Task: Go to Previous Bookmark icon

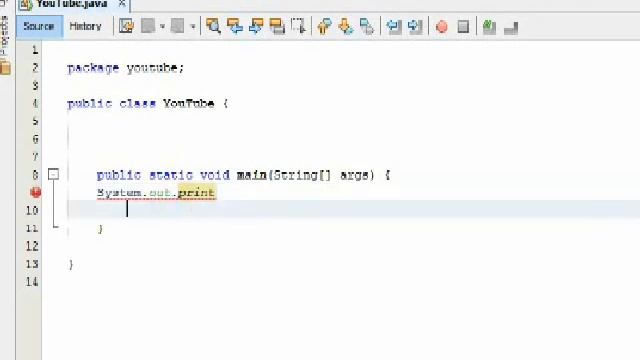Action: point(324,27)
